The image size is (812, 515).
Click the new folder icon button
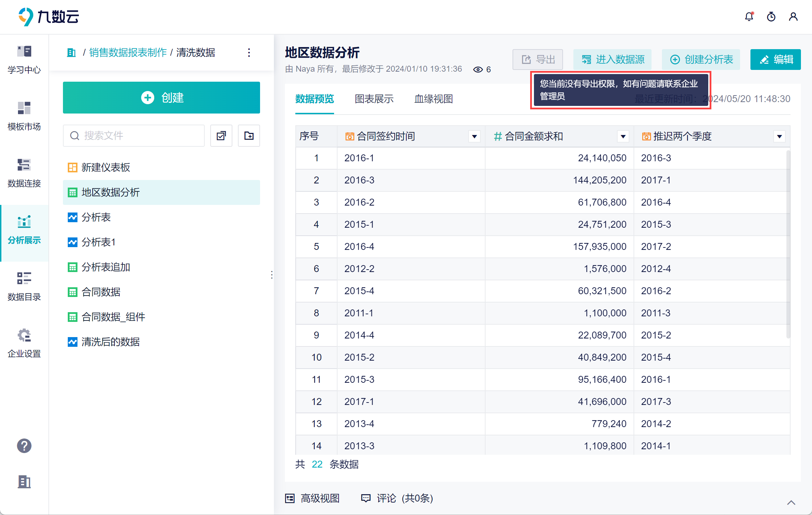point(249,136)
